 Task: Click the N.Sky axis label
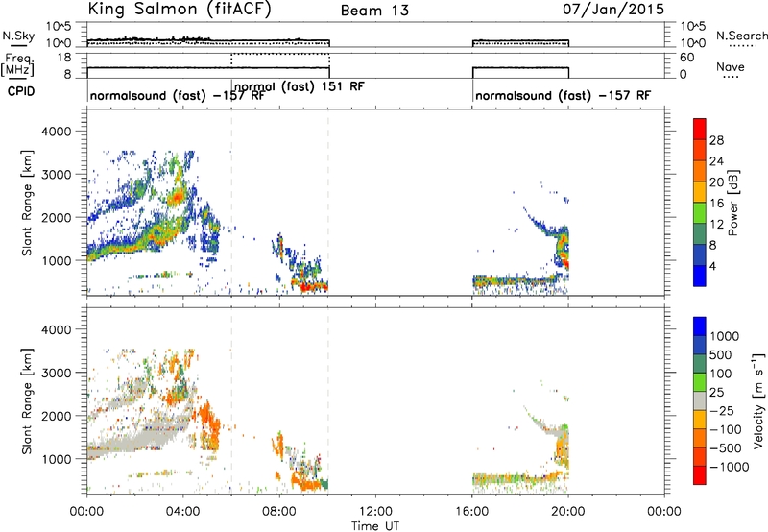[x=18, y=36]
